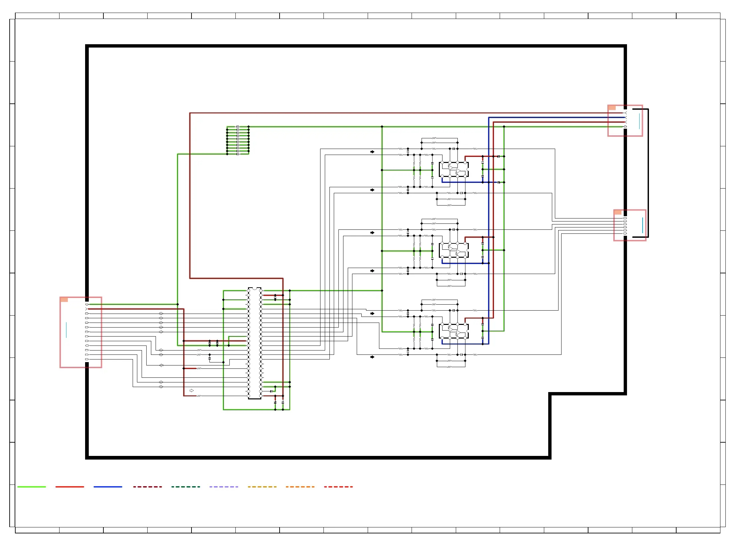Viewport: 754px width, 560px height.
Task: Select the topmost dual op-amp IC symbol
Action: click(454, 170)
